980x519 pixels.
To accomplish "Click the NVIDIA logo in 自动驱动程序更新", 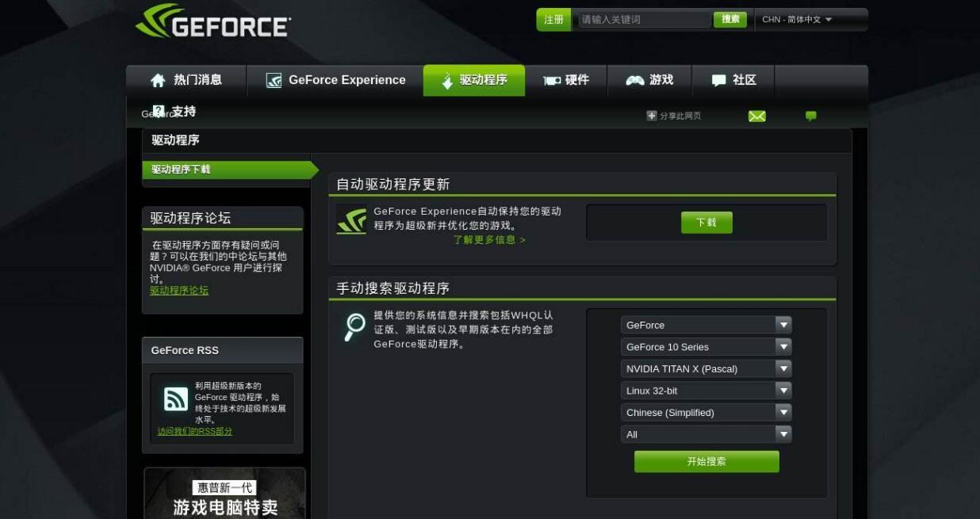I will (x=351, y=221).
